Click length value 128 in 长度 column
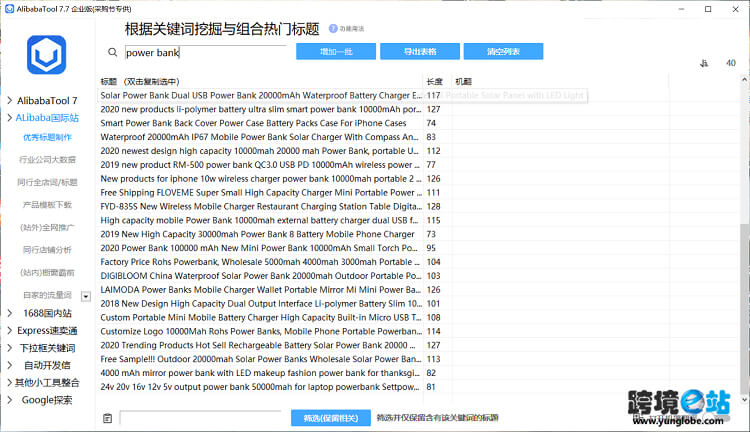This screenshot has width=750, height=432. tap(433, 206)
